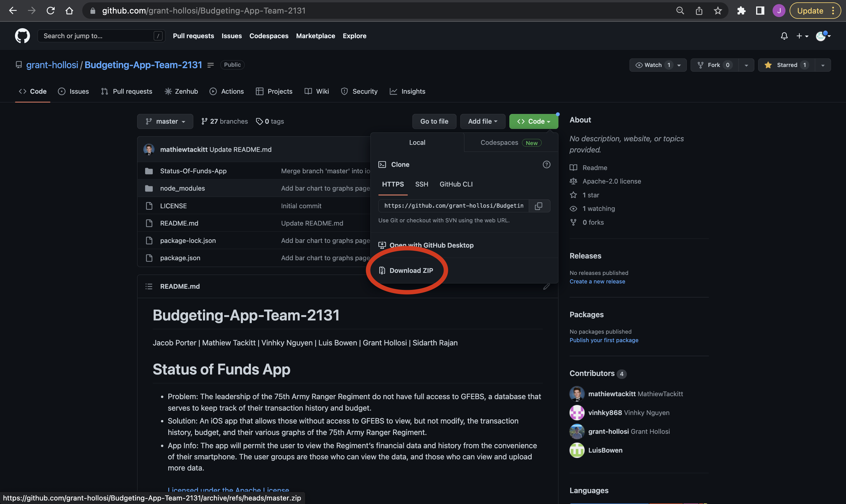The width and height of the screenshot is (846, 504).
Task: Copy the HTTPS clone URL icon
Action: coord(539,206)
